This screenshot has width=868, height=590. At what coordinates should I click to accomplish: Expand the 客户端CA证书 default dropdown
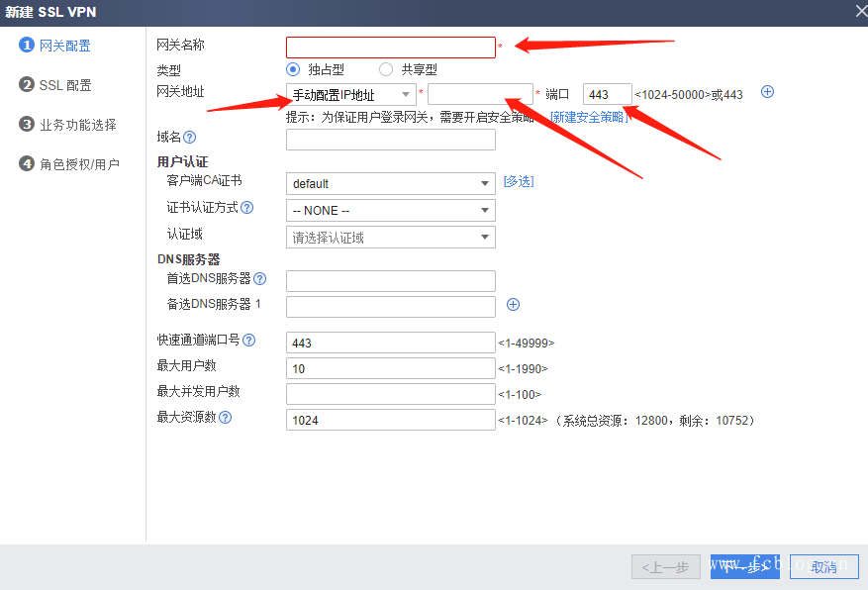pos(390,184)
